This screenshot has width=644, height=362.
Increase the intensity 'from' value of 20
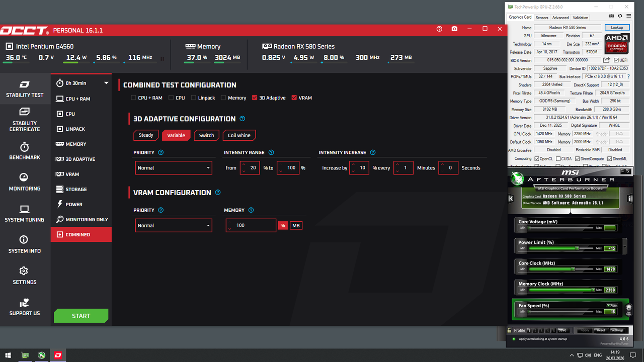244,164
